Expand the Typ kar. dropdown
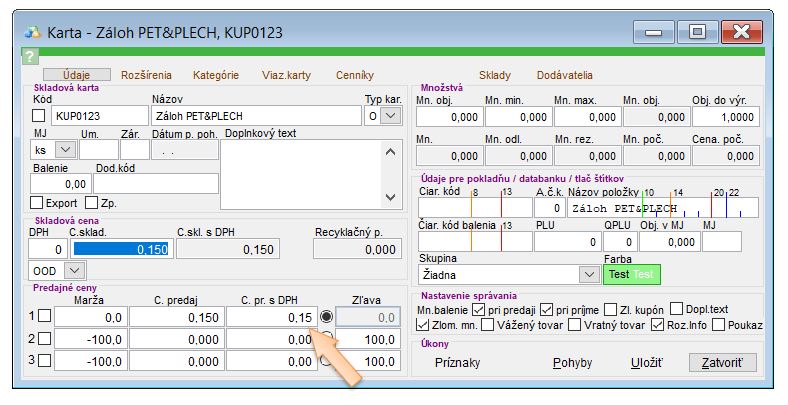This screenshot has height=405, width=788. click(x=389, y=116)
